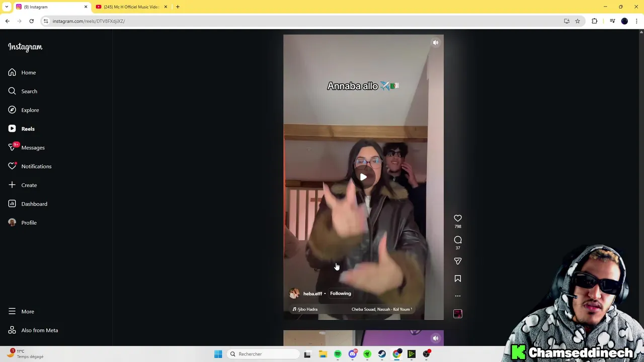Toggle sound on the next reel below
Viewport: 644px width, 362px height.
436,338
